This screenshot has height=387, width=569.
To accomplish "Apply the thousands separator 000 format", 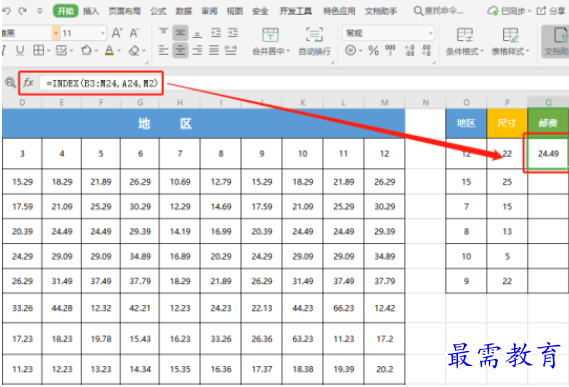I will [390, 50].
